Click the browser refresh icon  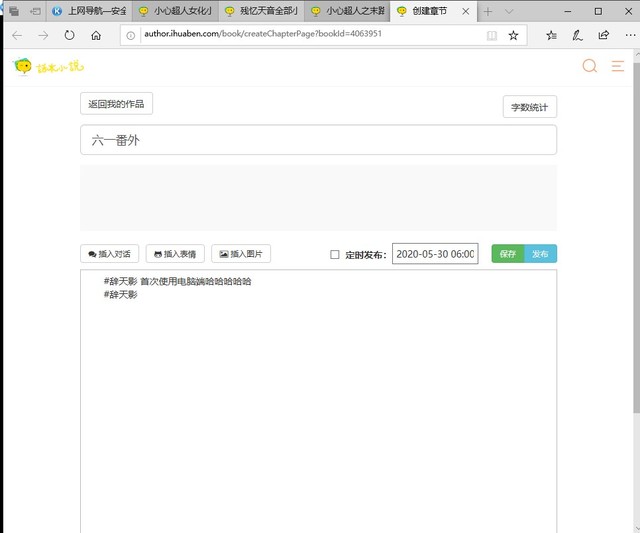tap(69, 35)
